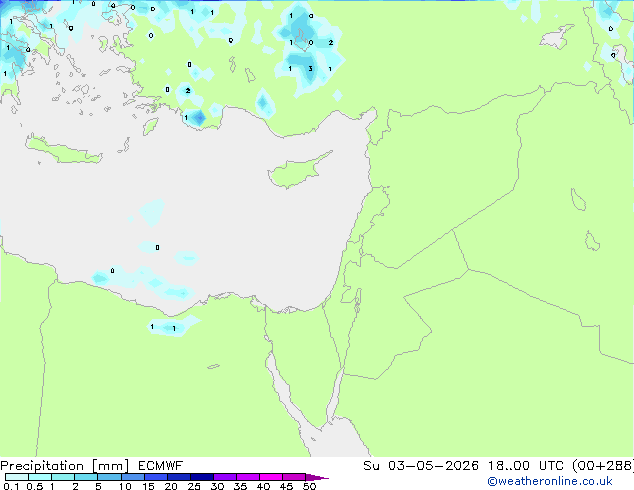Select the 5 to 10 mm legend color
The width and height of the screenshot is (634, 490).
110,477
